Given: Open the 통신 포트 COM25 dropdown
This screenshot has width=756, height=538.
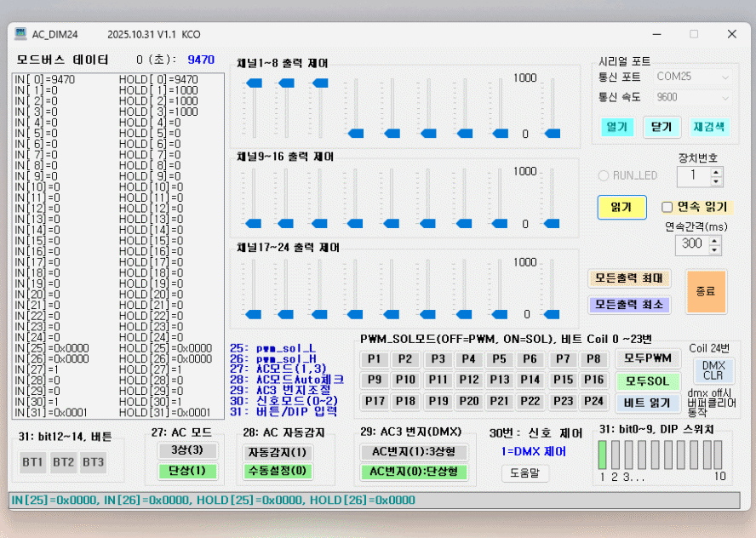Looking at the screenshot, I should click(692, 77).
